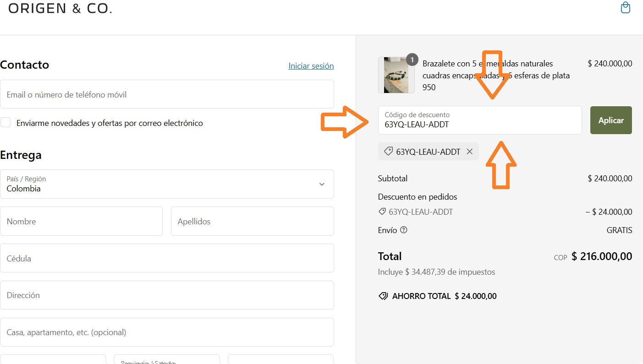This screenshot has width=643, height=364.
Task: Expand the País / Región dropdown
Action: click(167, 184)
